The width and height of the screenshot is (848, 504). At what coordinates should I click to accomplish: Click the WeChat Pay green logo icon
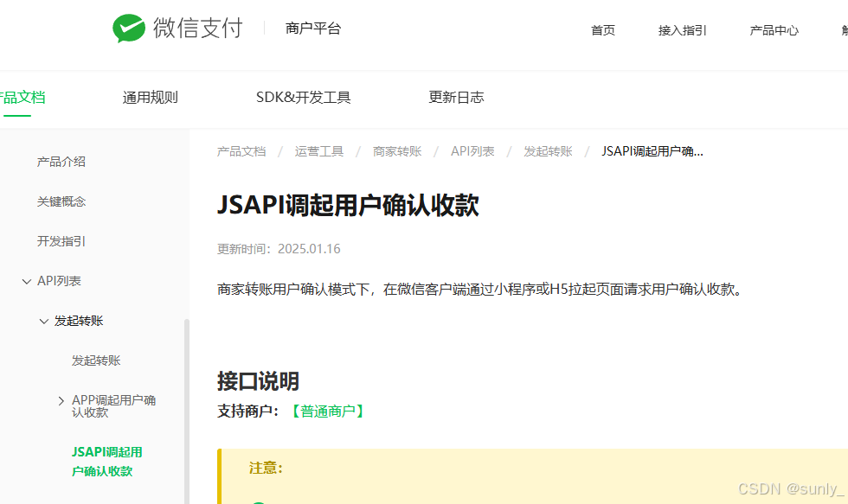[x=129, y=28]
